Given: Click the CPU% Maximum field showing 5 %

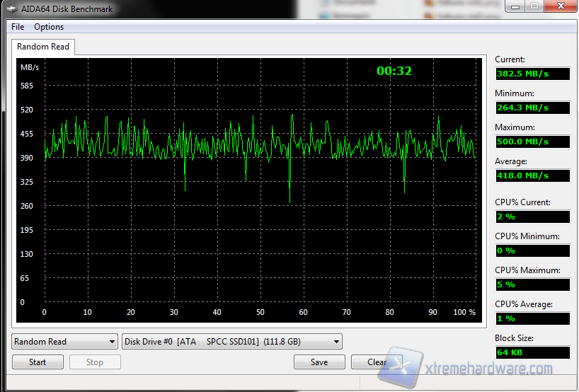Looking at the screenshot, I should 532,284.
